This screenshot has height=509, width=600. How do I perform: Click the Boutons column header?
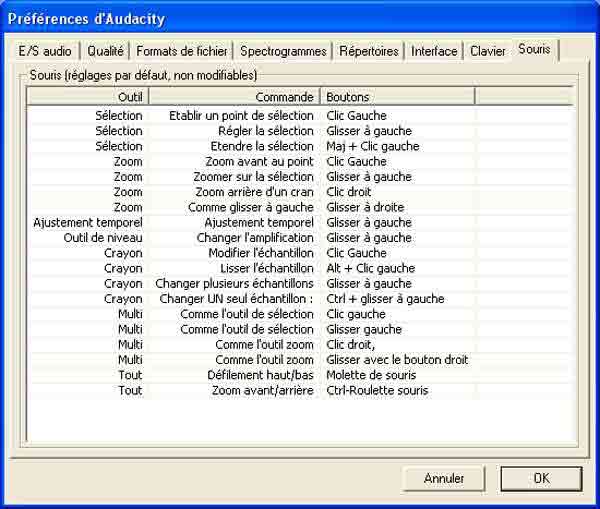click(398, 97)
